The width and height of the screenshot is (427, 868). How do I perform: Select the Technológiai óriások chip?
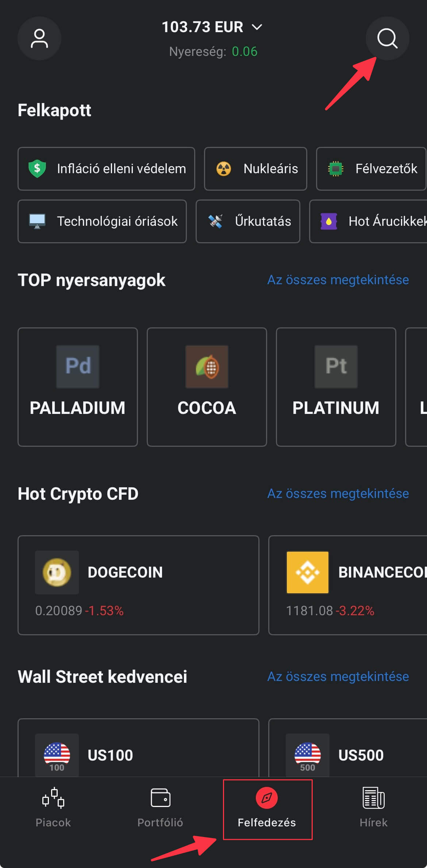102,221
